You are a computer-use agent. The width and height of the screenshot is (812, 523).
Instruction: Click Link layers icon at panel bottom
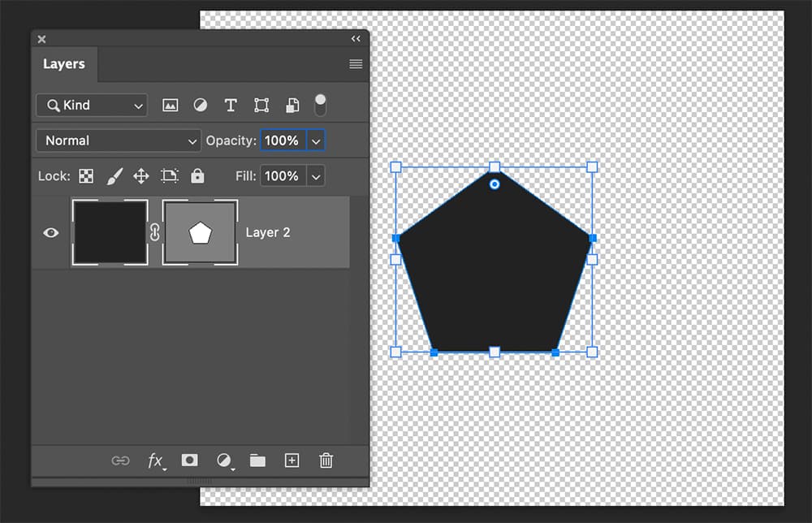tap(120, 460)
